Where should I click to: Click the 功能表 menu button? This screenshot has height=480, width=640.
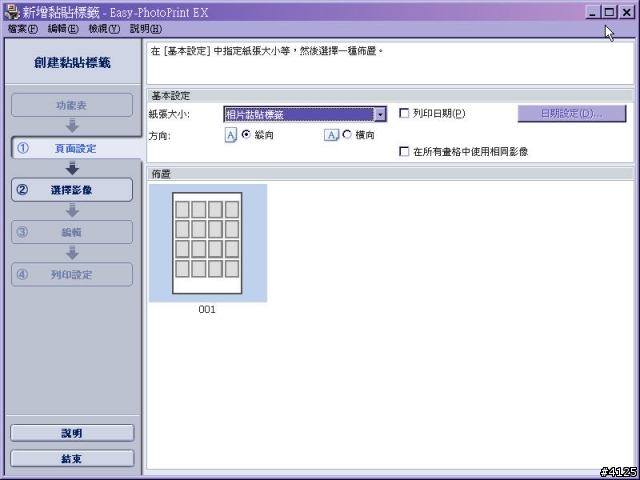(72, 105)
